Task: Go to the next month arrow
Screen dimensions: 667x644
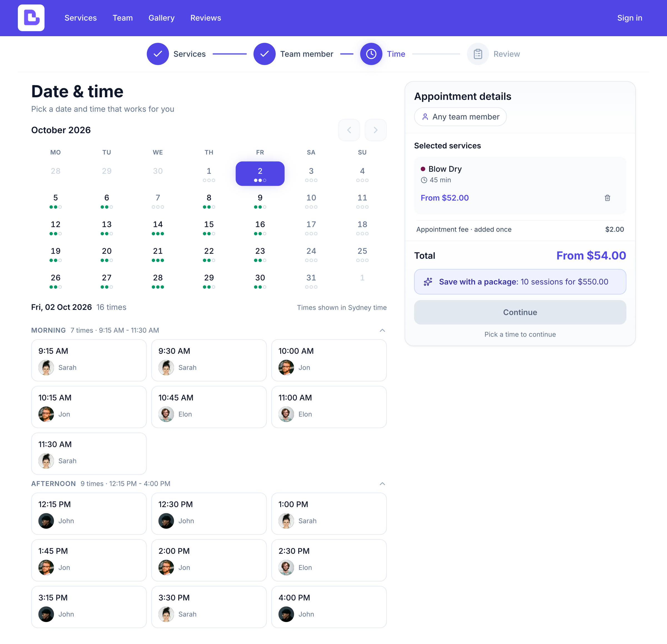Action: click(x=375, y=130)
